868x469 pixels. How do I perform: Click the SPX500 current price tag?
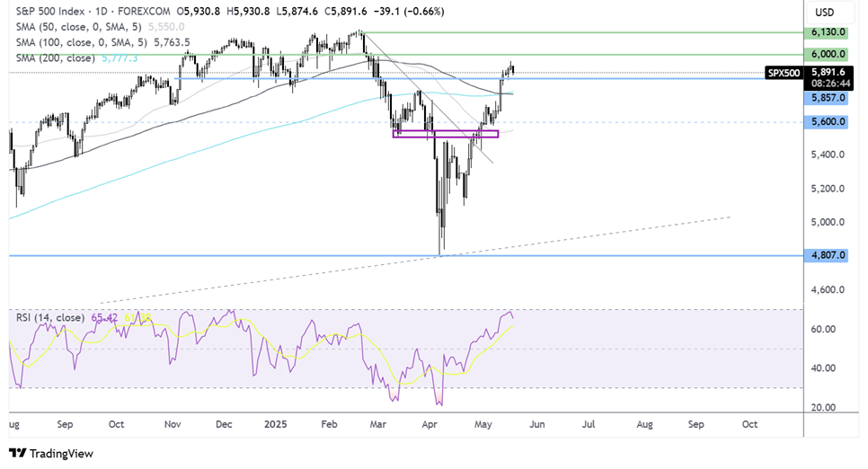[x=784, y=73]
